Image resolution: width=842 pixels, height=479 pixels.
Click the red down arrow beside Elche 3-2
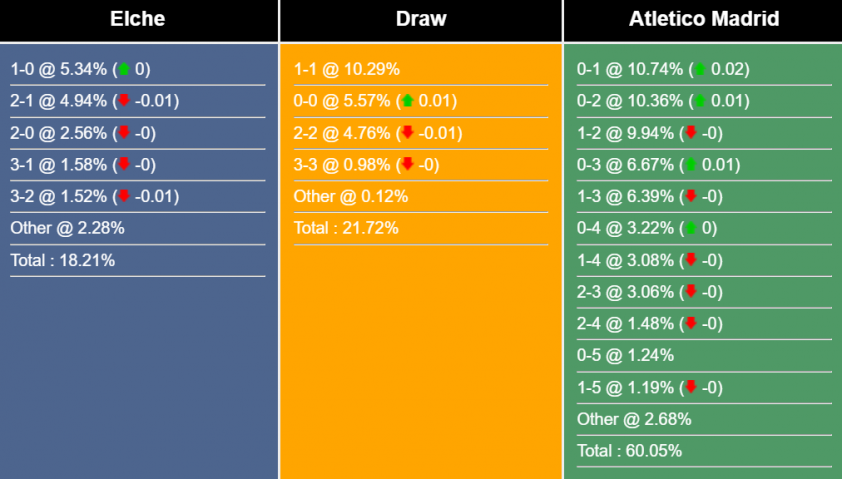124,196
